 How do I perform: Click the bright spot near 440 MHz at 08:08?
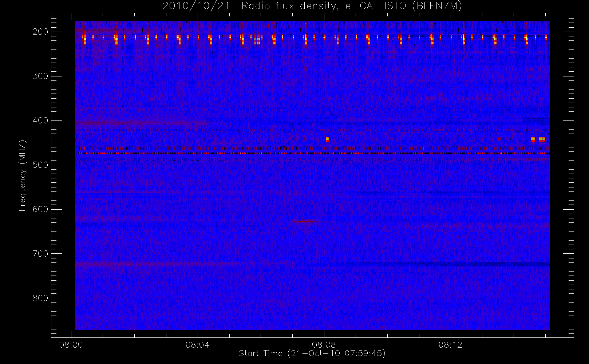point(327,139)
